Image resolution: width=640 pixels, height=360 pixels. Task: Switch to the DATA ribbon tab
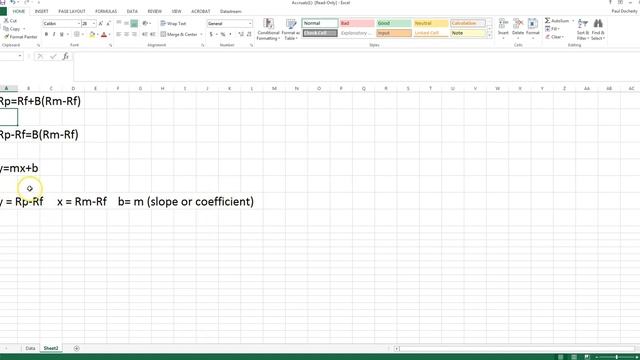[x=132, y=11]
